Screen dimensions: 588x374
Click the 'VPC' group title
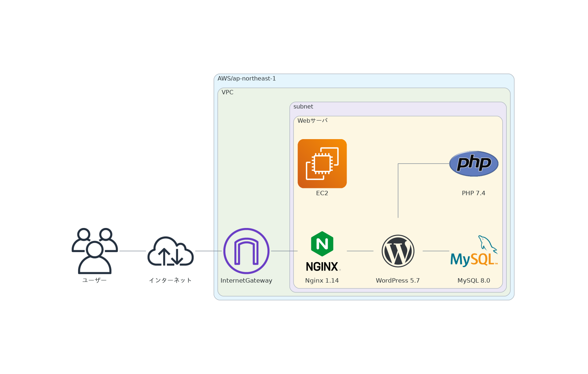click(227, 92)
